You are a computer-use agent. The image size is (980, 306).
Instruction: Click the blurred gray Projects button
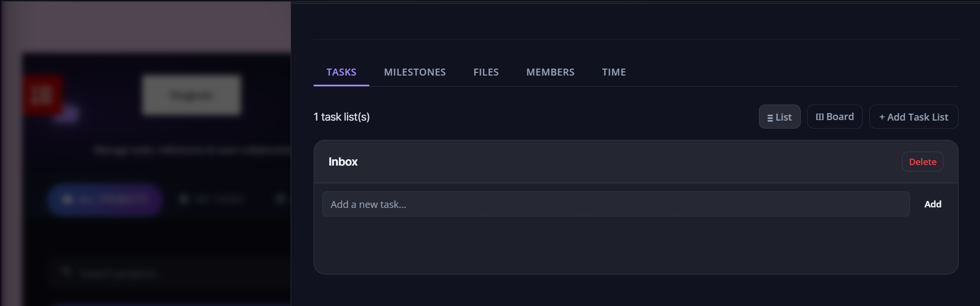pyautogui.click(x=192, y=95)
